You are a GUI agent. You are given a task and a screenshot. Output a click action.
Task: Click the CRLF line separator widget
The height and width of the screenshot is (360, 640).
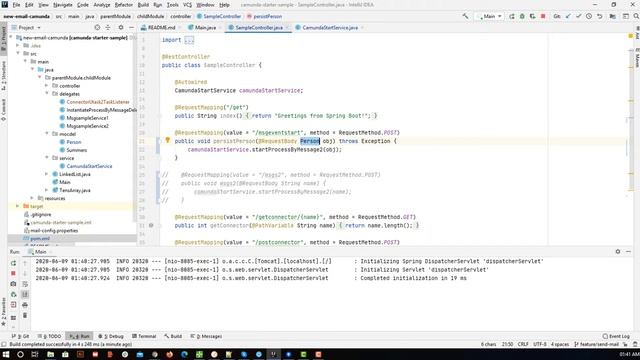click(x=523, y=344)
